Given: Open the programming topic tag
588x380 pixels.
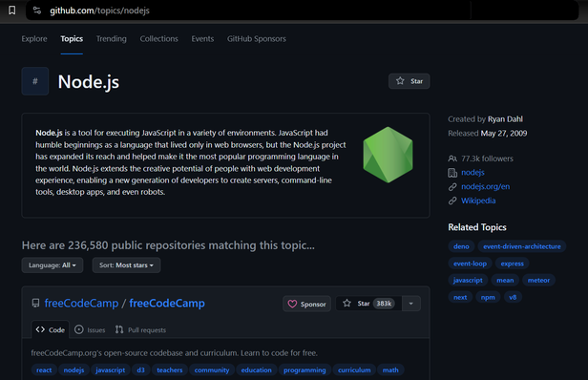Looking at the screenshot, I should coord(304,369).
